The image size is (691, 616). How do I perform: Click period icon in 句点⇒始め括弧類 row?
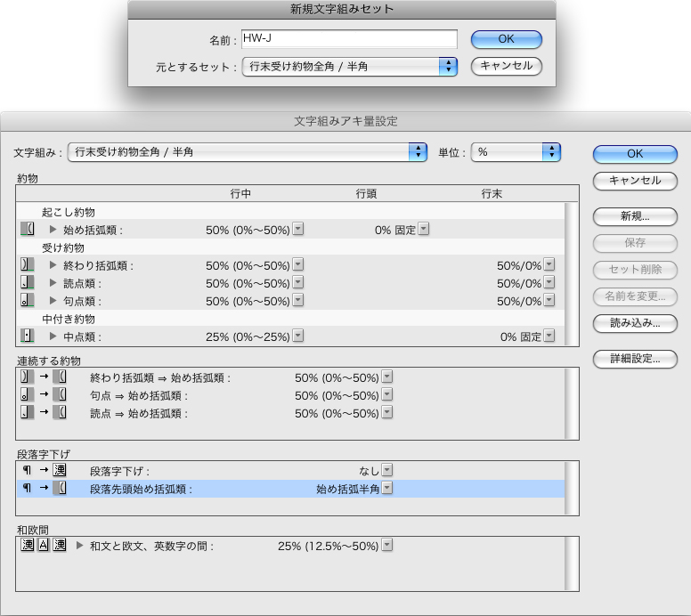(28, 394)
